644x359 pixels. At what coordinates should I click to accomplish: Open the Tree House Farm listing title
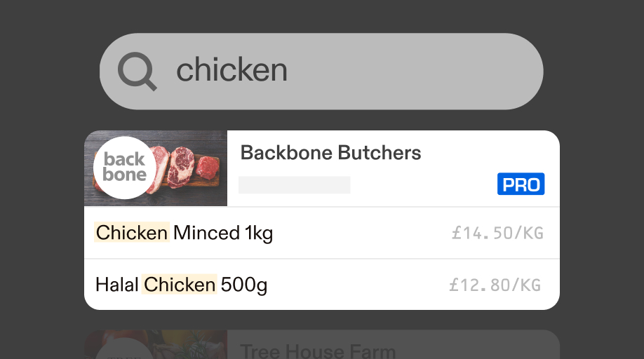(318, 351)
